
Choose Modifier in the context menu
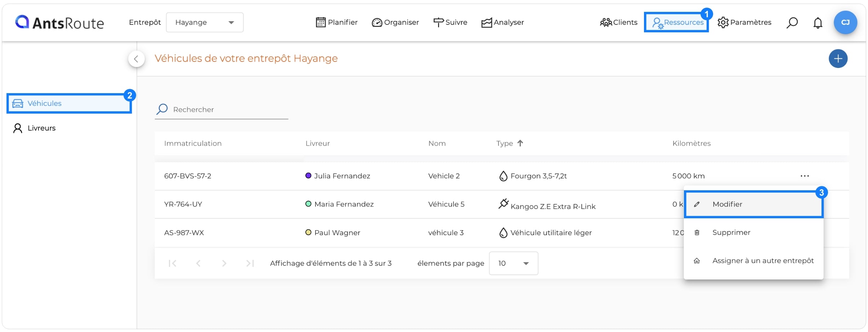[x=753, y=204]
